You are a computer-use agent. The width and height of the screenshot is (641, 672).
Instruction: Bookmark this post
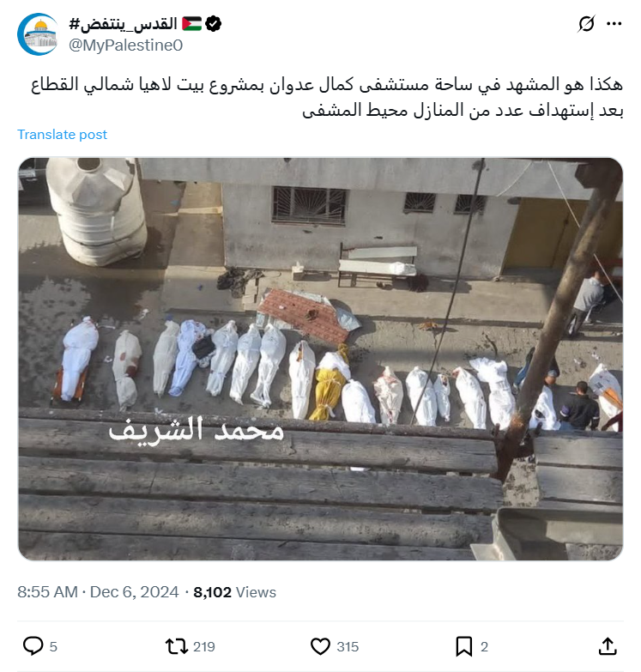click(463, 646)
